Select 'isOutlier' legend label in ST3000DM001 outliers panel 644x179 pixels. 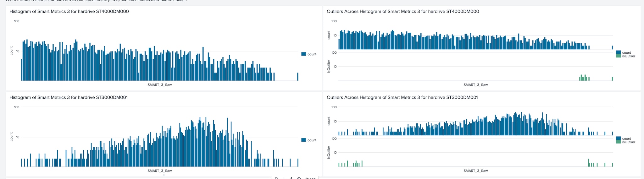tap(629, 142)
